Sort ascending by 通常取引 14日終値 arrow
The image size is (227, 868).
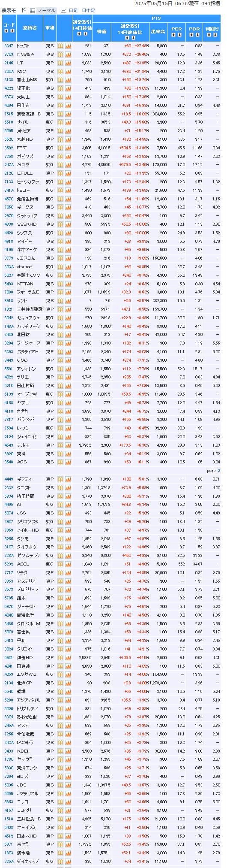point(79,33)
